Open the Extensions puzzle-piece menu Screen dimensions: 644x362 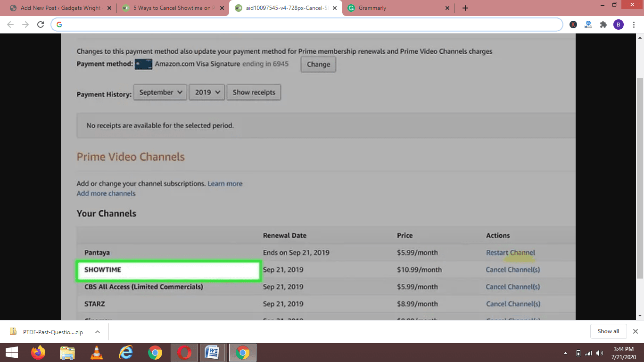pyautogui.click(x=603, y=25)
